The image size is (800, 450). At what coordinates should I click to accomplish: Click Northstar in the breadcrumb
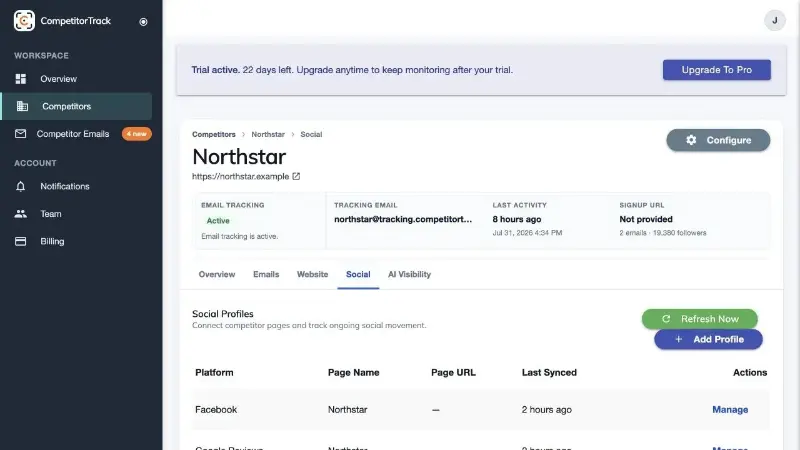(x=268, y=134)
